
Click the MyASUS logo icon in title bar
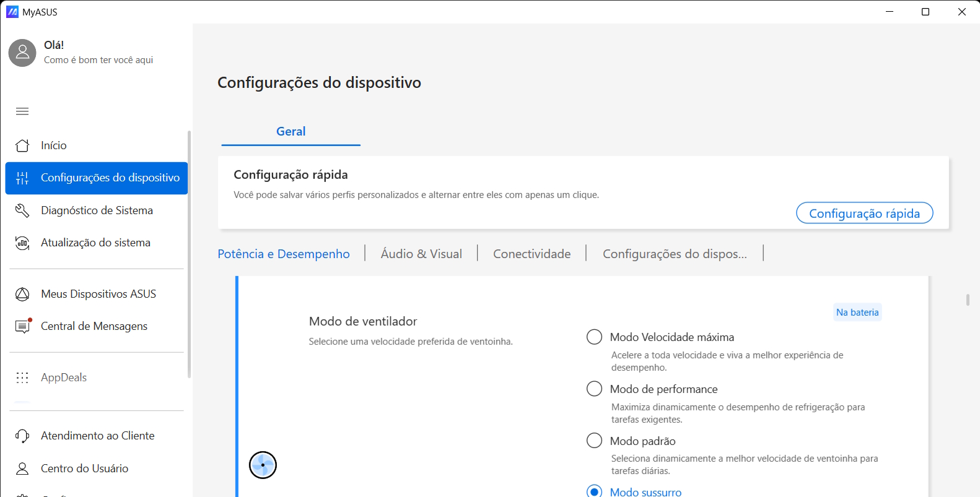[x=12, y=12]
